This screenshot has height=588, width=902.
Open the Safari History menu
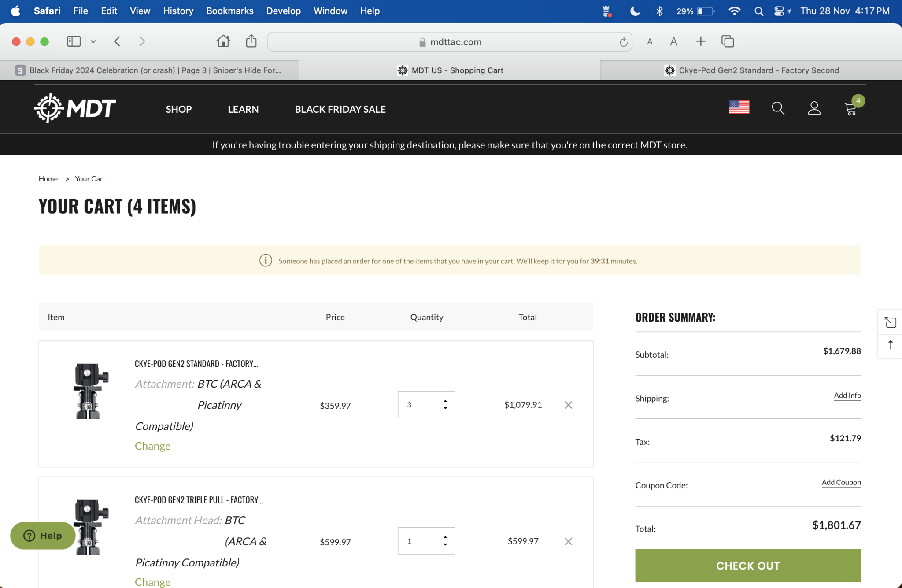[178, 11]
